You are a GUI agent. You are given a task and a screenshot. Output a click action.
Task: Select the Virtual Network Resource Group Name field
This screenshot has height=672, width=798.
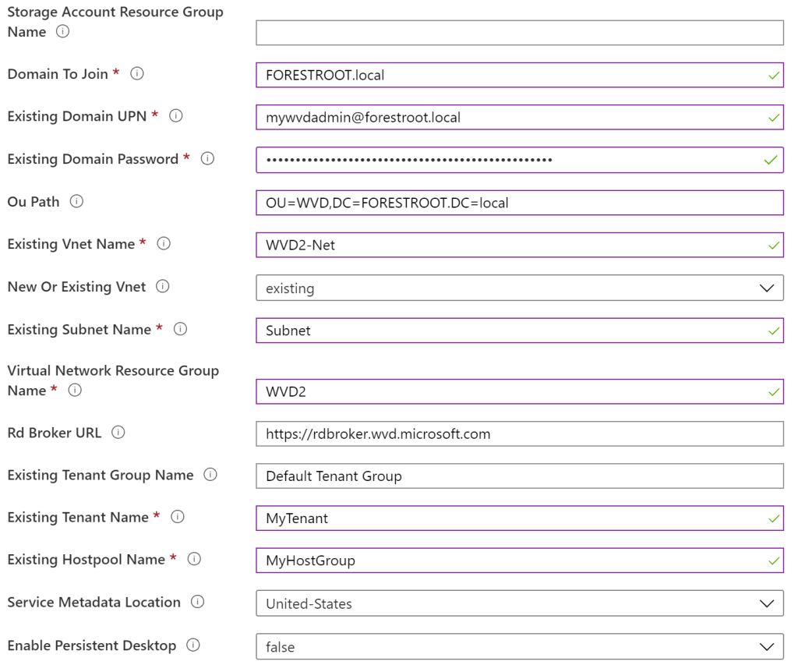coord(520,391)
